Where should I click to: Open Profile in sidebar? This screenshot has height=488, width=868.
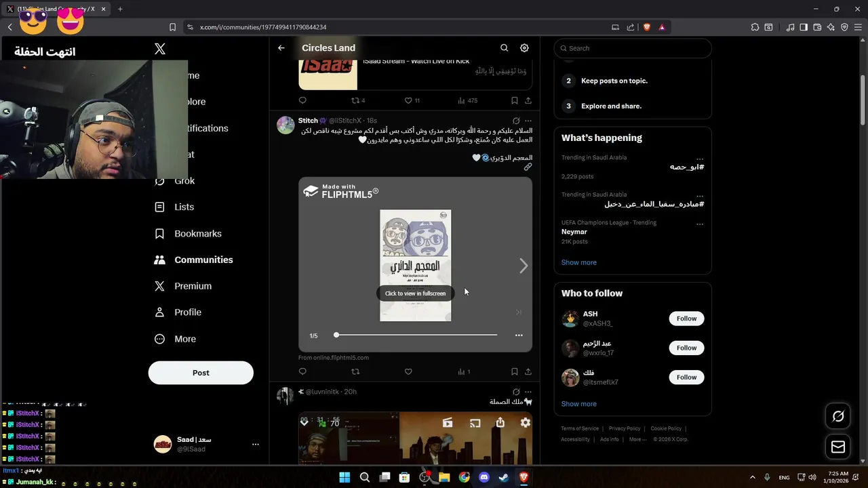tap(178, 312)
